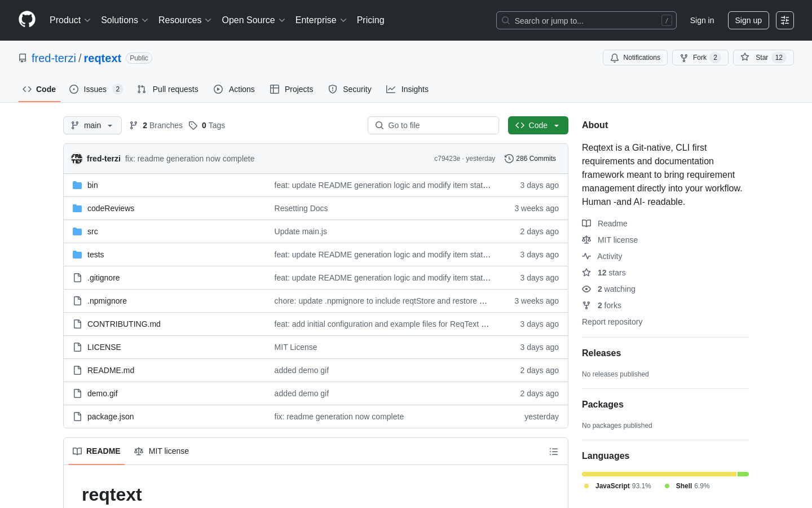Open the README.md file

click(x=111, y=370)
